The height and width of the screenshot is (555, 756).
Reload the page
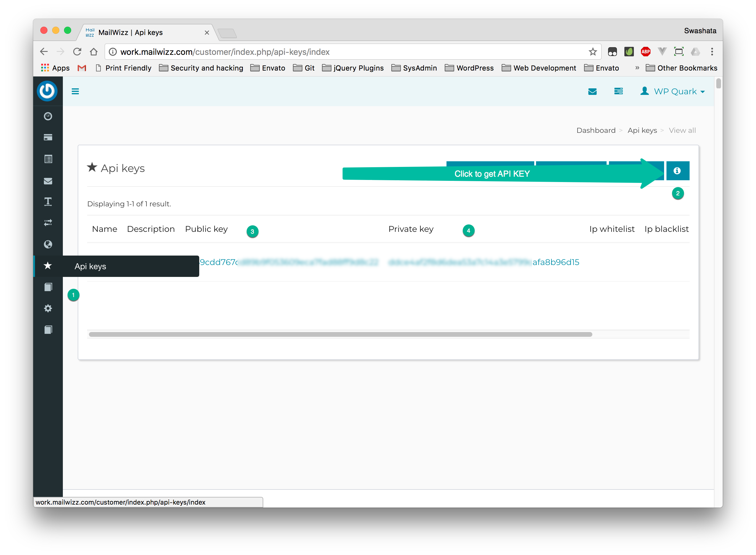coord(77,52)
